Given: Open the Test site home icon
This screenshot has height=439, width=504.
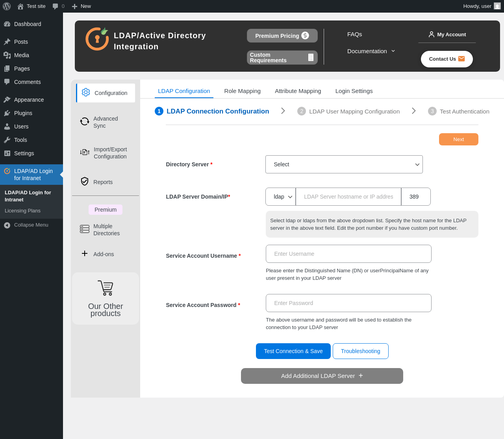Looking at the screenshot, I should (20, 6).
